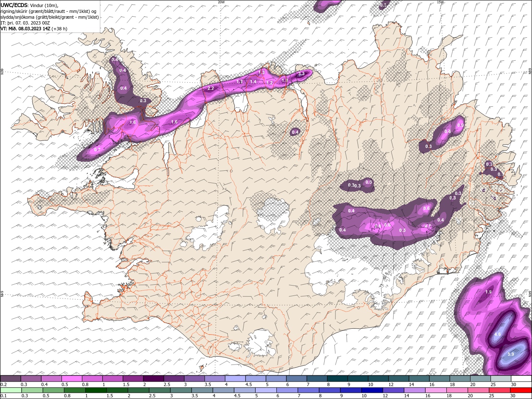Click the '4.6' precipitation value offshore
The image size is (532, 399).
click(498, 335)
